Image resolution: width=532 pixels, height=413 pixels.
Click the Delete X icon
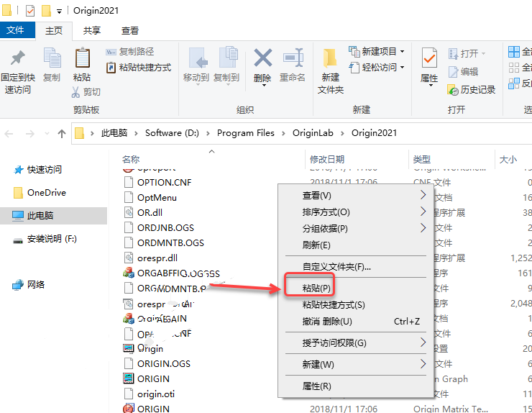[263, 58]
